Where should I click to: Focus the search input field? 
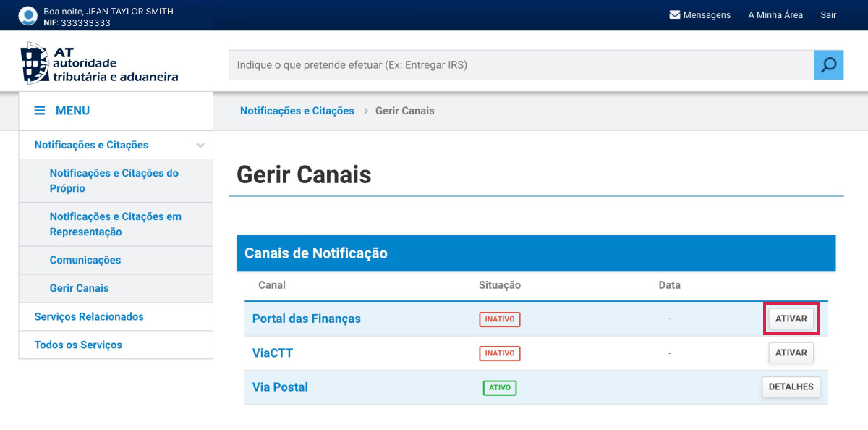point(522,65)
